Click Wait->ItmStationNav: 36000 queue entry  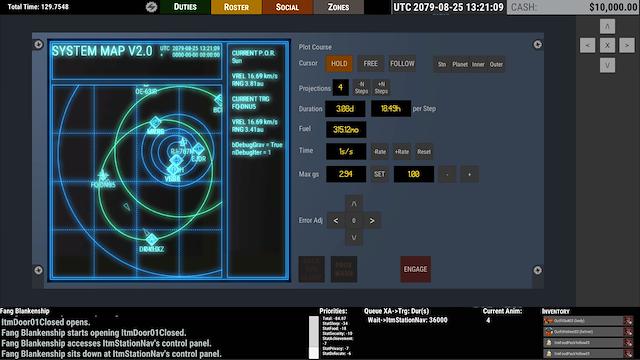(407, 320)
